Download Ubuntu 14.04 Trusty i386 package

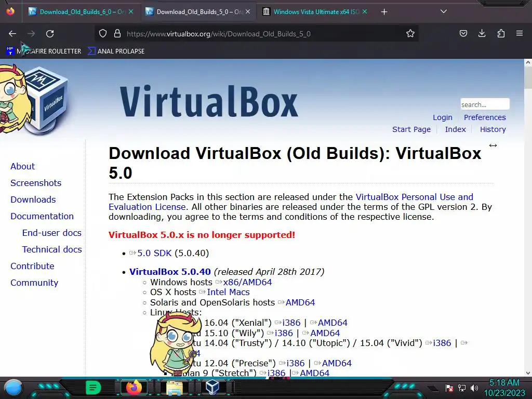tap(442, 343)
